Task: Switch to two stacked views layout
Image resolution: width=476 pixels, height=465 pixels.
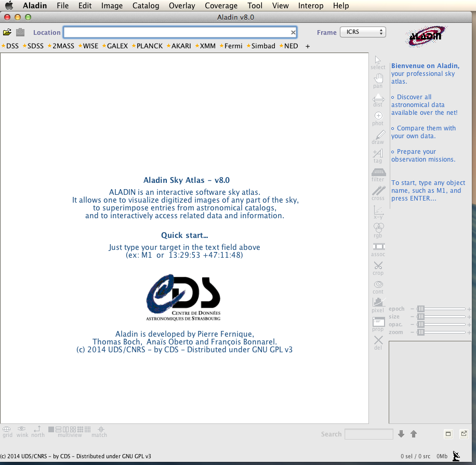Action: click(x=58, y=429)
